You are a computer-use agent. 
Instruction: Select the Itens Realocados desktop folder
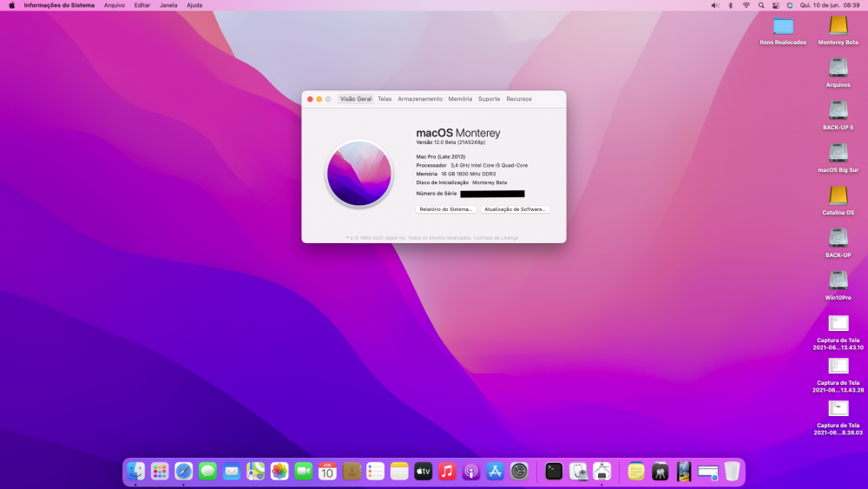[783, 31]
